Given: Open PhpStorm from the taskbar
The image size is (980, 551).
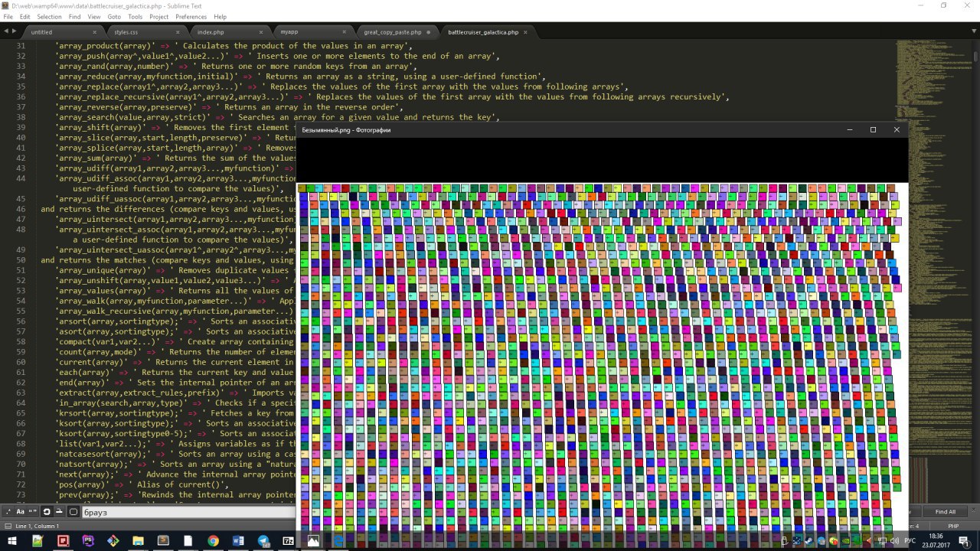Looking at the screenshot, I should 88,541.
